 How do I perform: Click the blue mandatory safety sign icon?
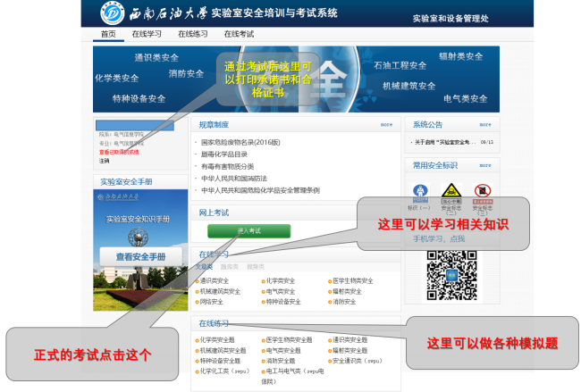[421, 190]
